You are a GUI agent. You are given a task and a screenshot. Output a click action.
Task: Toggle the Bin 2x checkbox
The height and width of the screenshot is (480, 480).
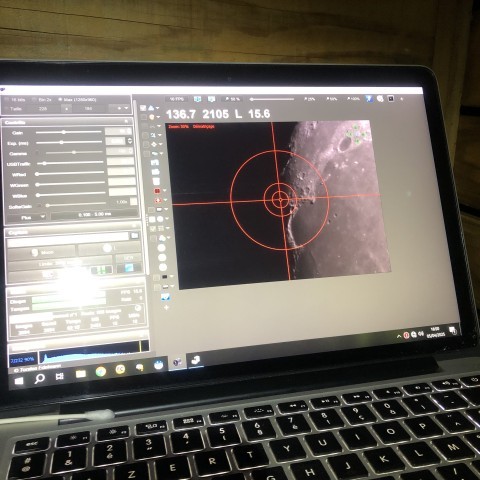(34, 100)
